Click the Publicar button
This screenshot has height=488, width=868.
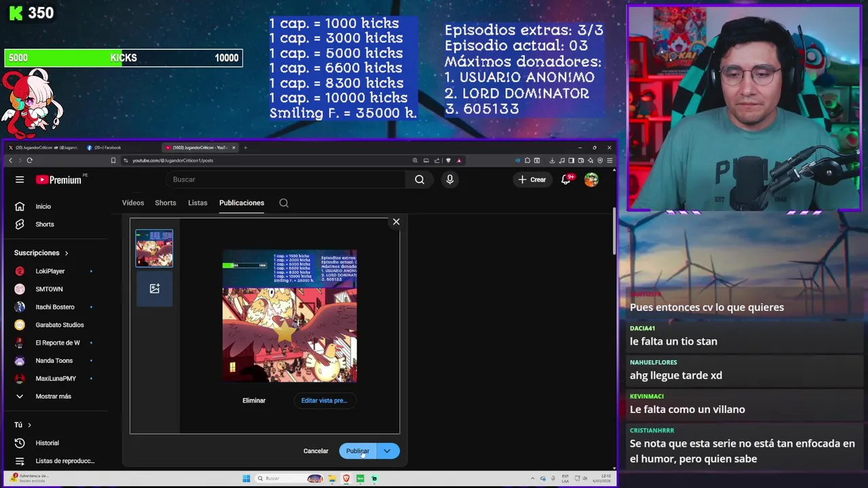357,451
